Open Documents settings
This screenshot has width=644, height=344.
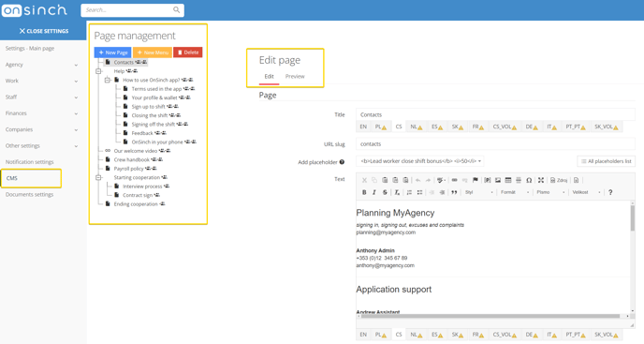coord(30,194)
